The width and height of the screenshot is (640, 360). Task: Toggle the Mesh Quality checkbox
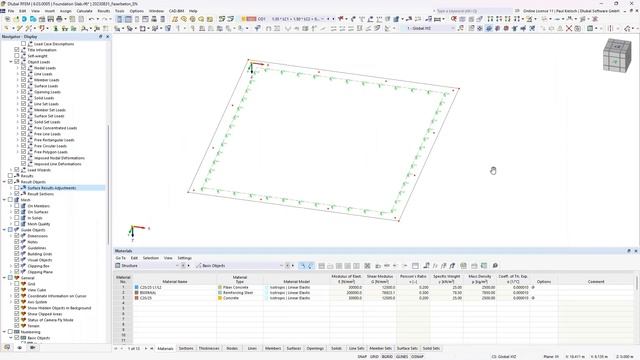[x=17, y=224]
